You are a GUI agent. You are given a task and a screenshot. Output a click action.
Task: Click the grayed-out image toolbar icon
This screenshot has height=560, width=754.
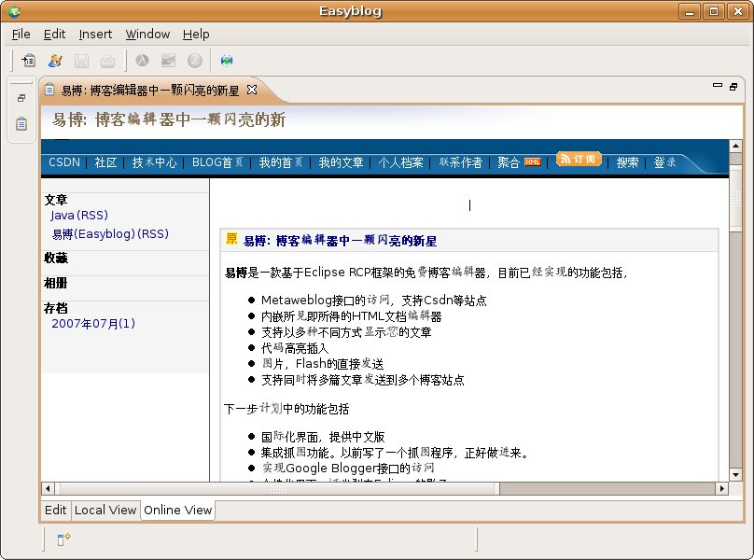pyautogui.click(x=168, y=60)
